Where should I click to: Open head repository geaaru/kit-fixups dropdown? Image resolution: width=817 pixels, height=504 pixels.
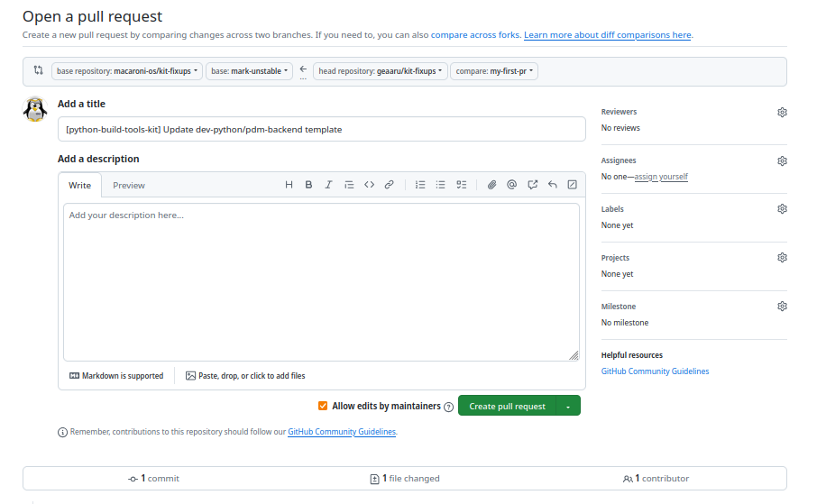pos(381,71)
